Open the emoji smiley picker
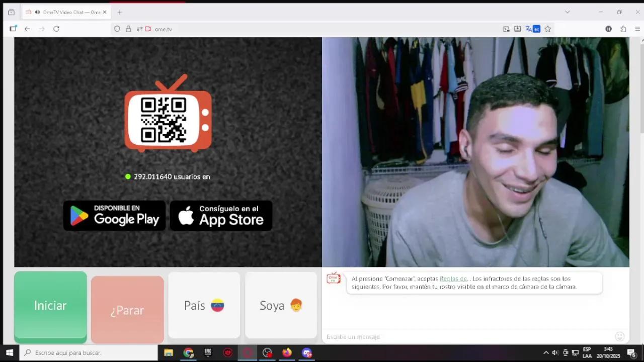The height and width of the screenshot is (362, 644). pyautogui.click(x=620, y=336)
